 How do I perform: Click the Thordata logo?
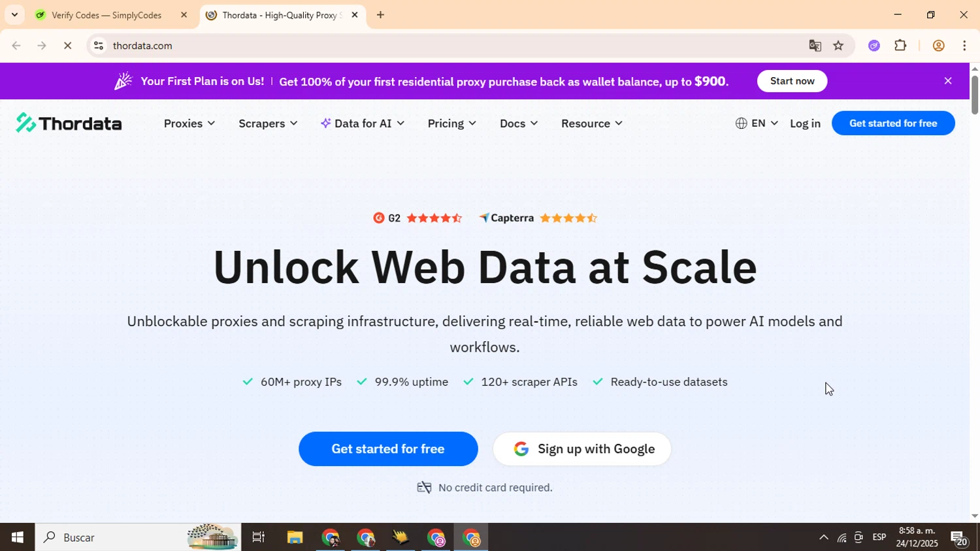[x=69, y=123]
